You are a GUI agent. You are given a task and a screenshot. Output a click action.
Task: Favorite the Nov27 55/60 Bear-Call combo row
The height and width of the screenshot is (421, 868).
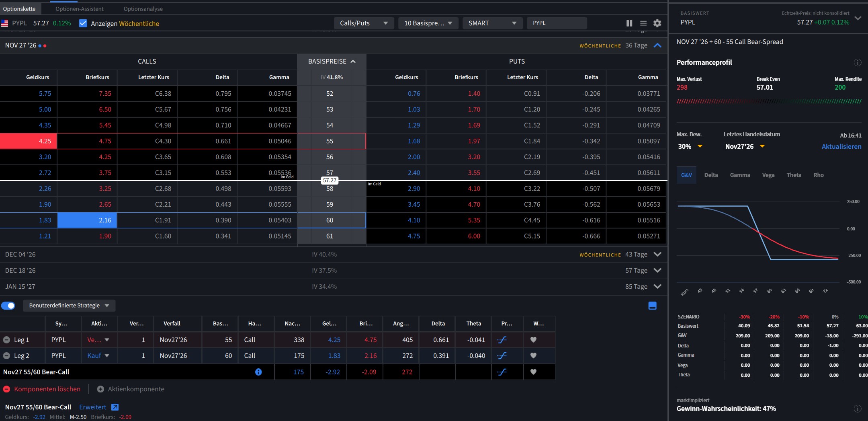[x=533, y=372]
